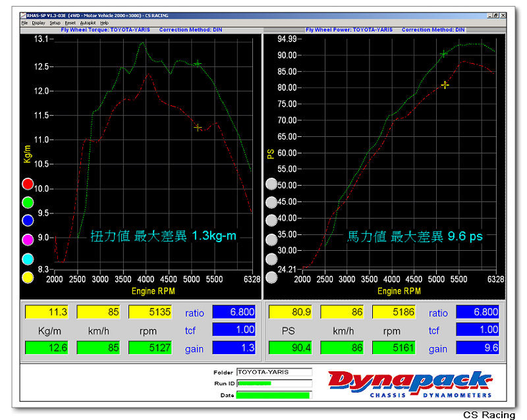
Task: Click the torque gain field 1.3
Action: [x=234, y=348]
